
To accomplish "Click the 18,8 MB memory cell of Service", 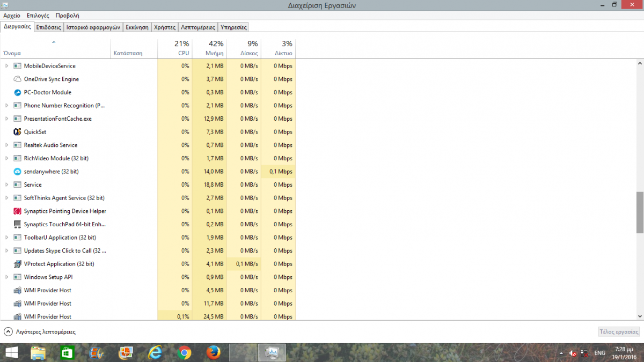I will 209,184.
